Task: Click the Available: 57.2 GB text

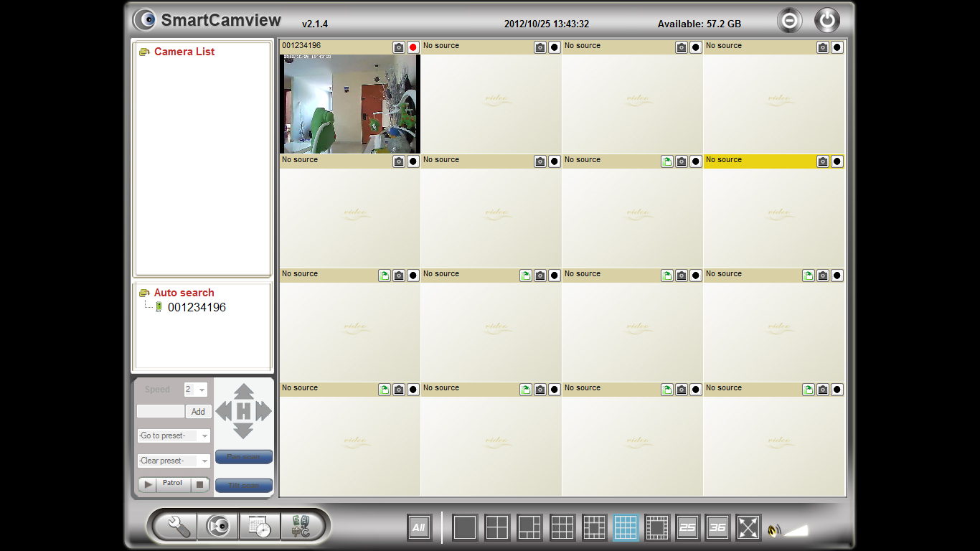Action: [x=699, y=24]
